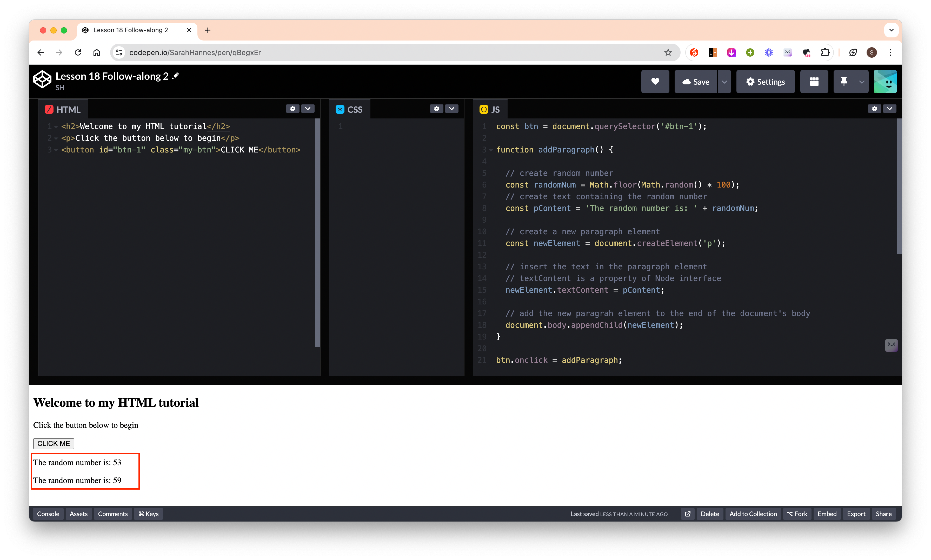Open the Assets panel
This screenshot has height=560, width=931.
click(x=78, y=514)
